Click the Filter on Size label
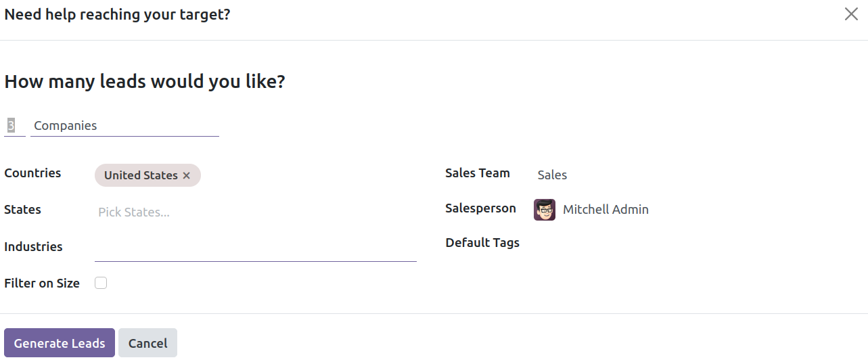 [42, 284]
